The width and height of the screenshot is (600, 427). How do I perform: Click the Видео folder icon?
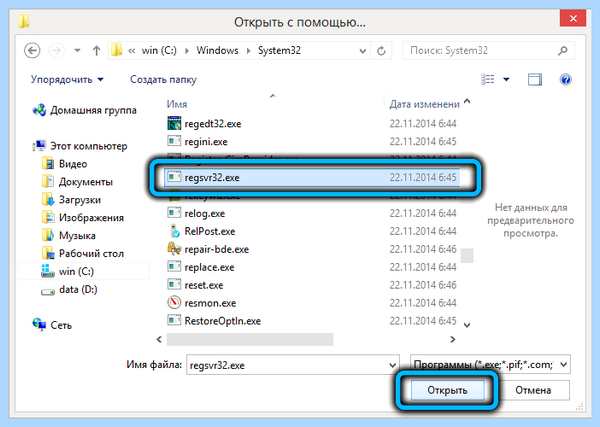coord(48,164)
